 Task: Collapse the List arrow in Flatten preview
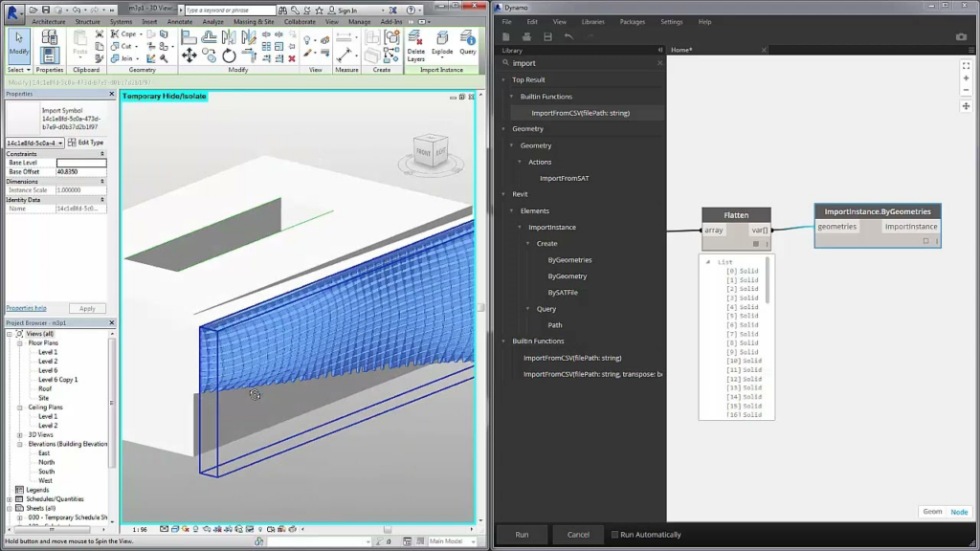point(708,262)
